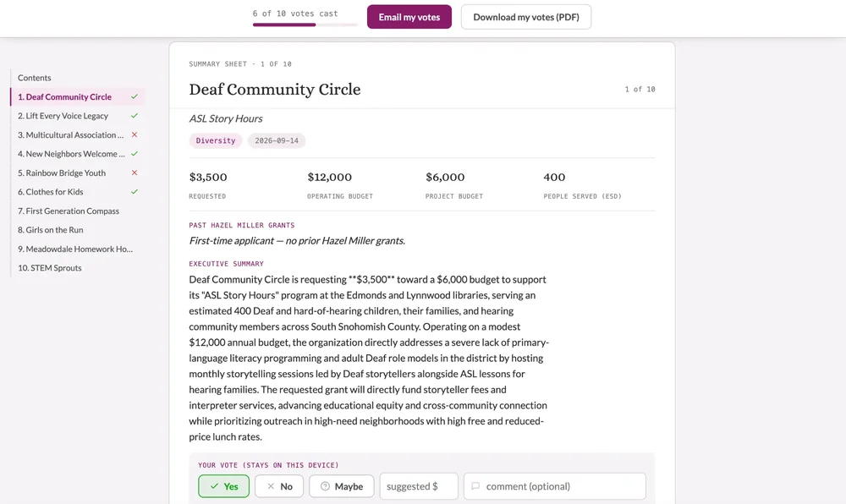Click the question mark icon on Maybe
846x504 pixels.
pyautogui.click(x=325, y=486)
